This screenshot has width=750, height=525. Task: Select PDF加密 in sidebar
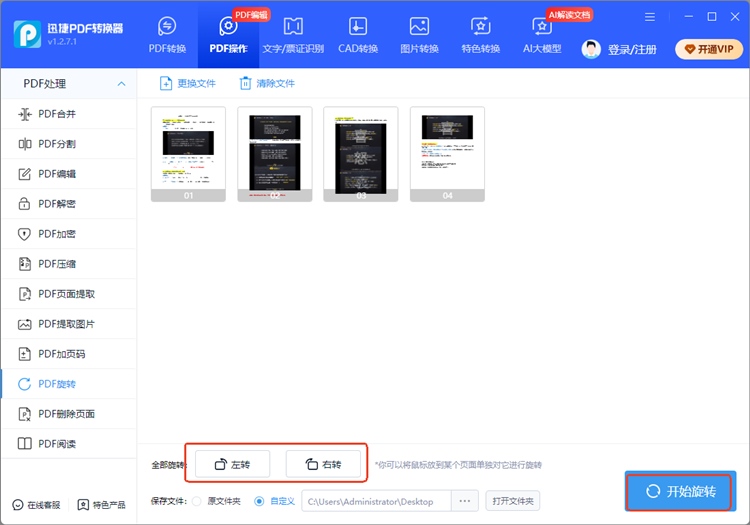(x=69, y=234)
